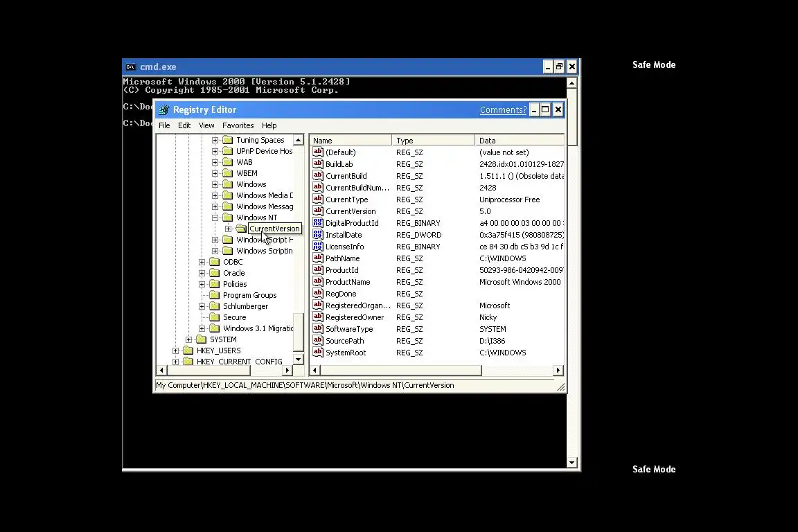Click the RegisteredOwner string value icon
The image size is (798, 532).
pyautogui.click(x=318, y=317)
